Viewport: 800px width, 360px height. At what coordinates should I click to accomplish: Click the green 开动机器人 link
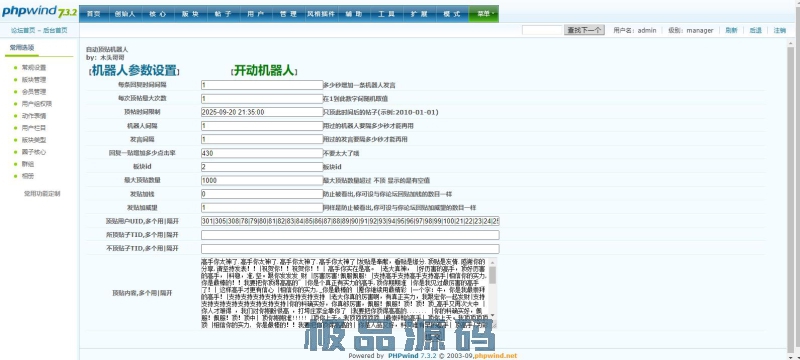click(264, 71)
